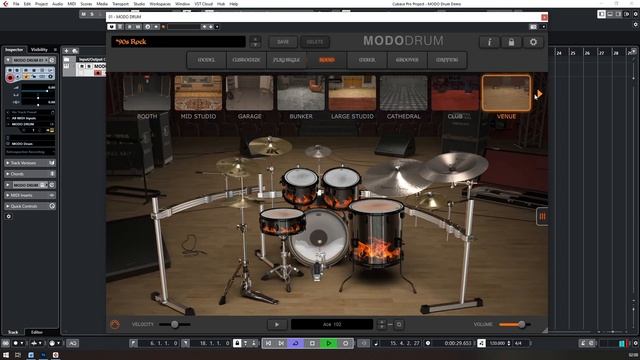Open the Transport menu
The width and height of the screenshot is (640, 360).
[x=120, y=4]
